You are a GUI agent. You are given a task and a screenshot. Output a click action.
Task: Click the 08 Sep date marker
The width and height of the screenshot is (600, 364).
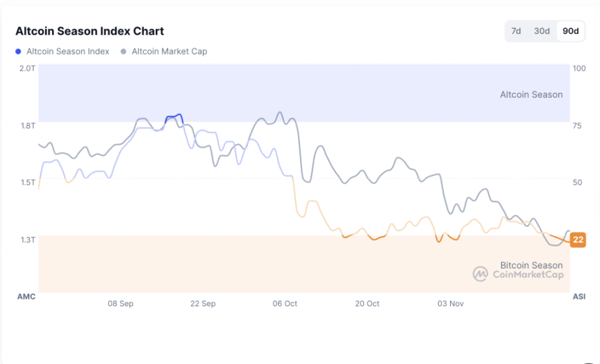(121, 303)
